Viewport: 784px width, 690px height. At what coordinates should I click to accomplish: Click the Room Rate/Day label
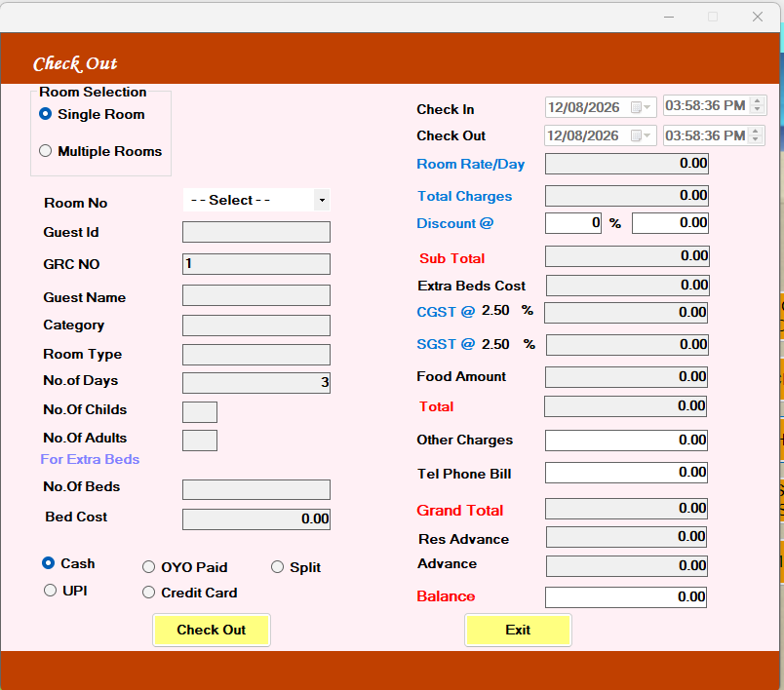click(x=471, y=164)
